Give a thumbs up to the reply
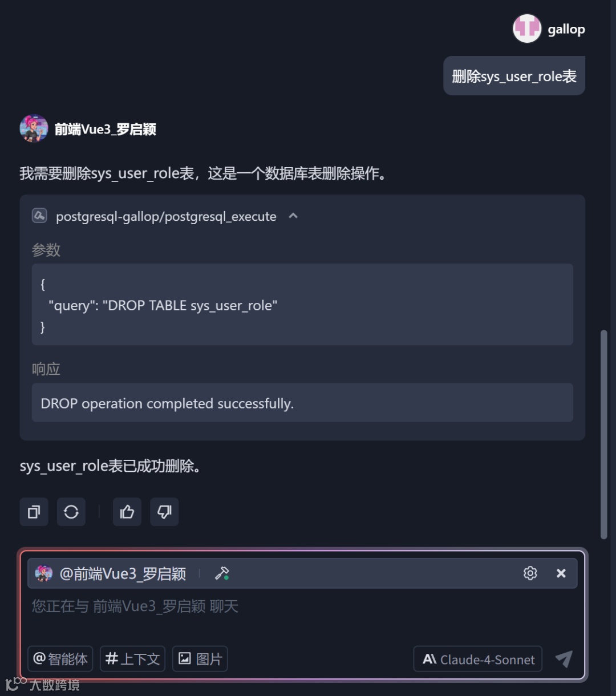The image size is (616, 696). 127,512
